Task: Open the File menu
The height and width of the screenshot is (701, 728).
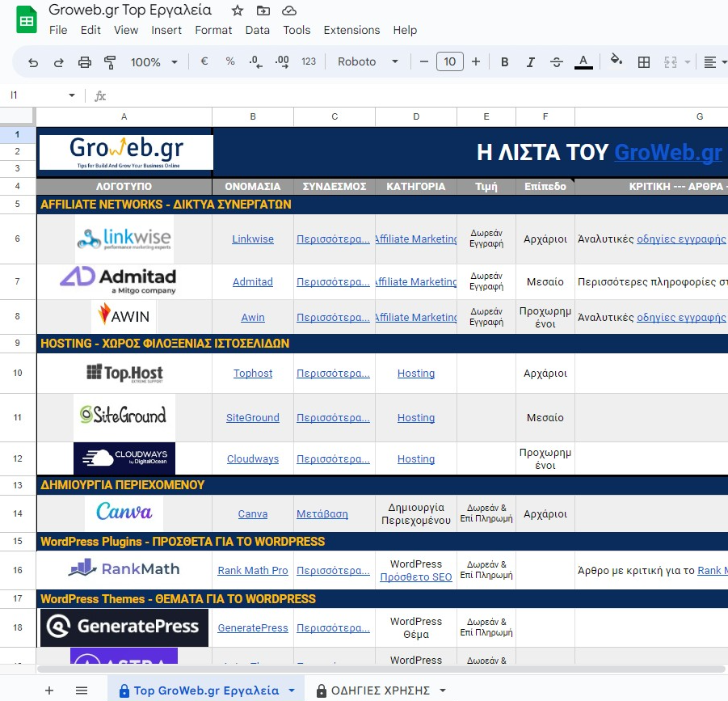Action: click(58, 30)
